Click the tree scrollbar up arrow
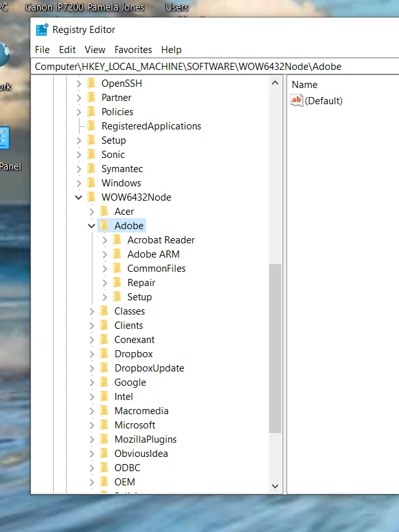399x532 pixels. 275,83
